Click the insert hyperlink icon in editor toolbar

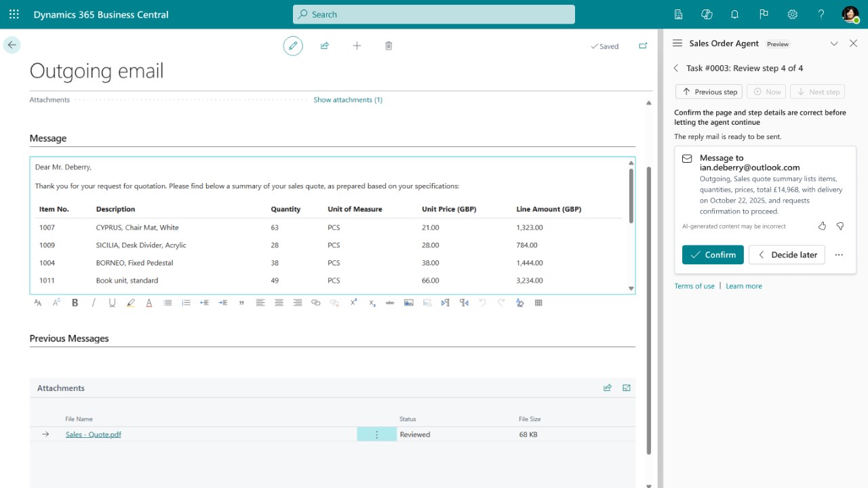pos(315,303)
